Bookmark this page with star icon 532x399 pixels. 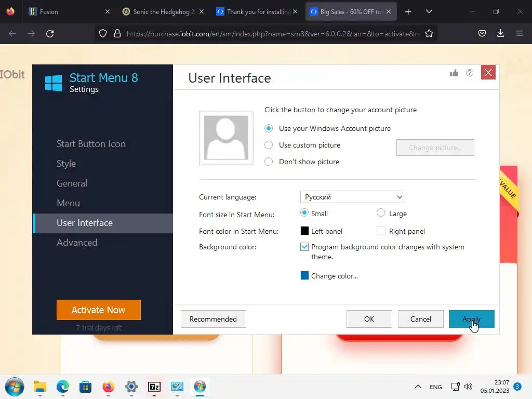(x=429, y=33)
